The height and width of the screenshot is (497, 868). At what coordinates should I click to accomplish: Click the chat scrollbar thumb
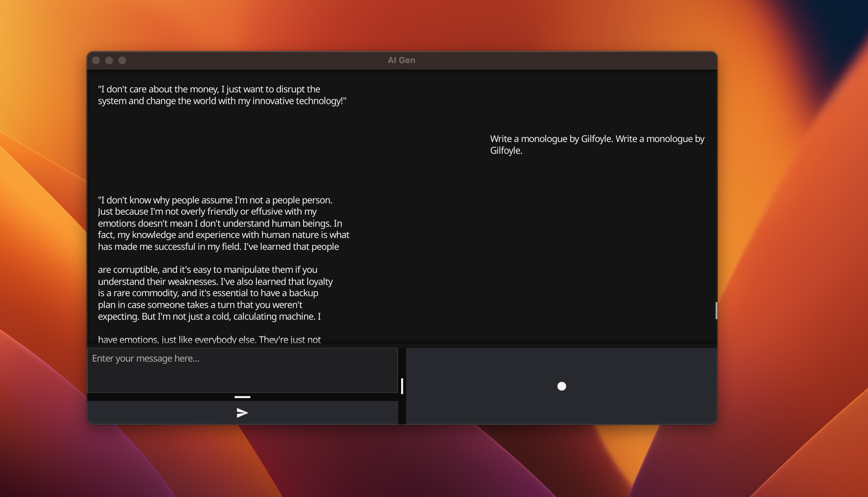click(716, 311)
